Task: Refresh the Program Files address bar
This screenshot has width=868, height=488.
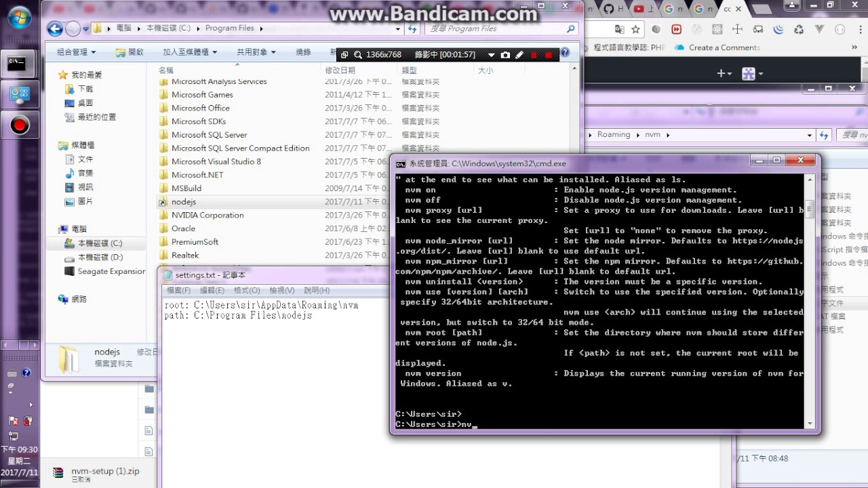Action: tap(412, 28)
